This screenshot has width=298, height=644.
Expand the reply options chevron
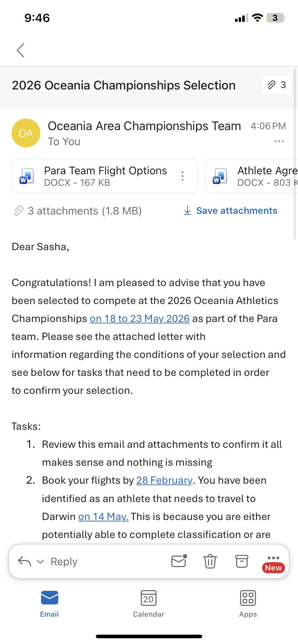(x=40, y=562)
